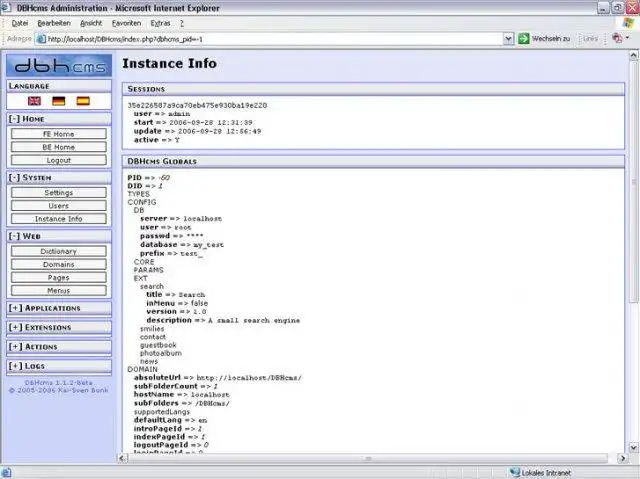Click the Links toolbar label
This screenshot has height=479, width=640.
tap(590, 39)
